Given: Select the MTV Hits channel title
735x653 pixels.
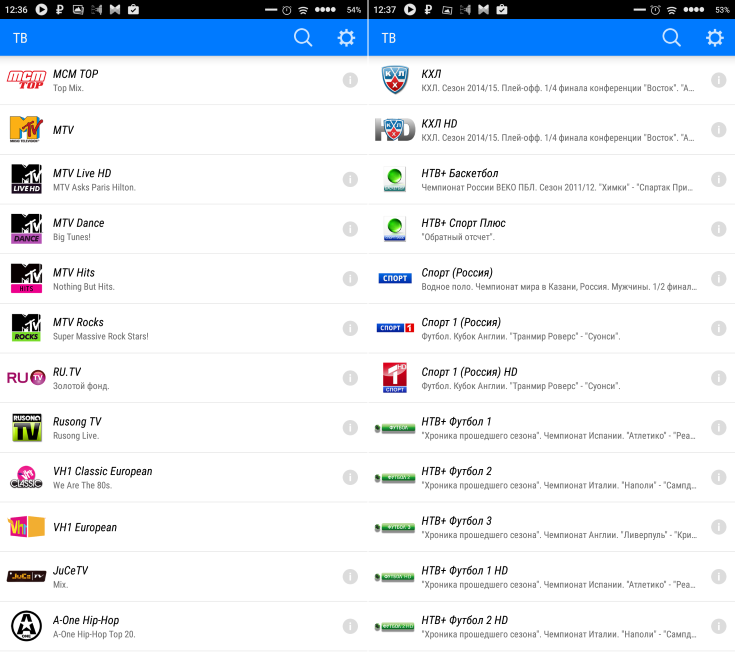Looking at the screenshot, I should (x=74, y=273).
